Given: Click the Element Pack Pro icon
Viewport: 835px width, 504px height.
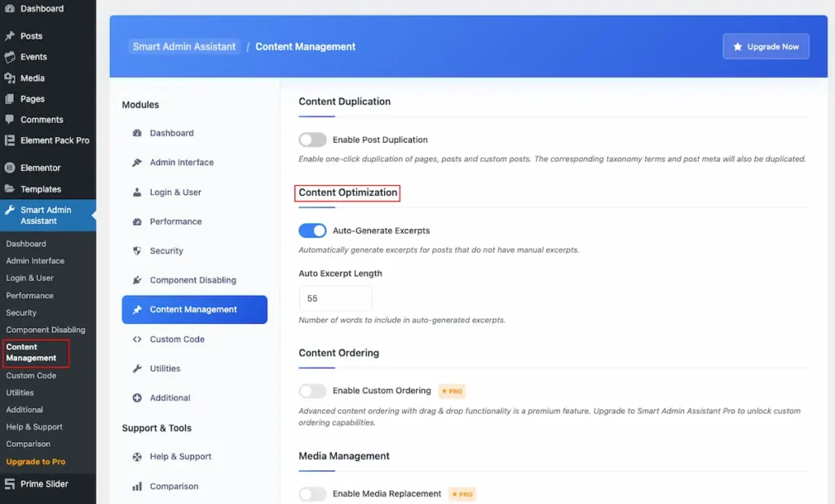Looking at the screenshot, I should click(x=10, y=140).
